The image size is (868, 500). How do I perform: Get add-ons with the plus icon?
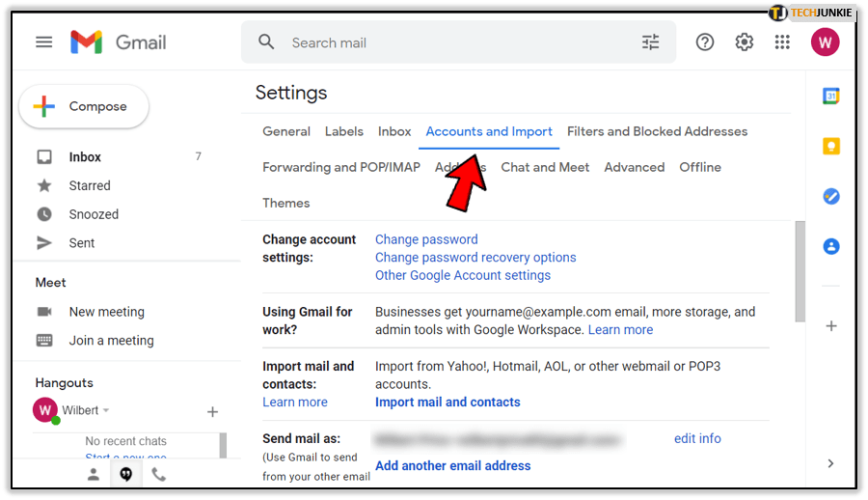point(830,326)
